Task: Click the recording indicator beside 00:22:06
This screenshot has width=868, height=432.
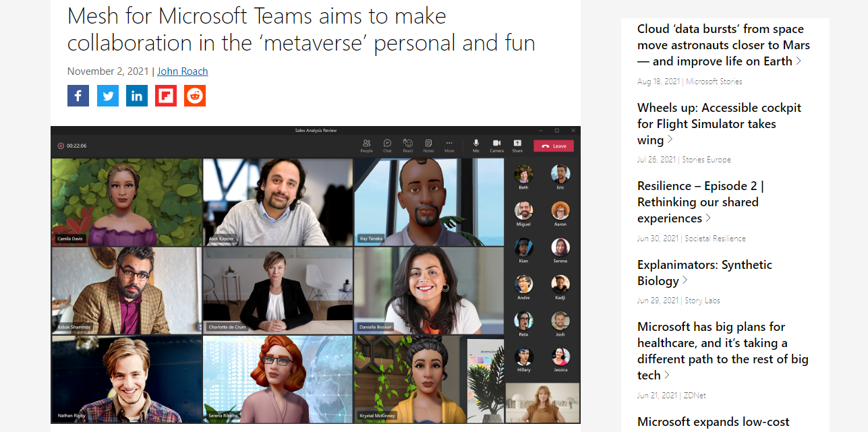Action: pyautogui.click(x=61, y=146)
